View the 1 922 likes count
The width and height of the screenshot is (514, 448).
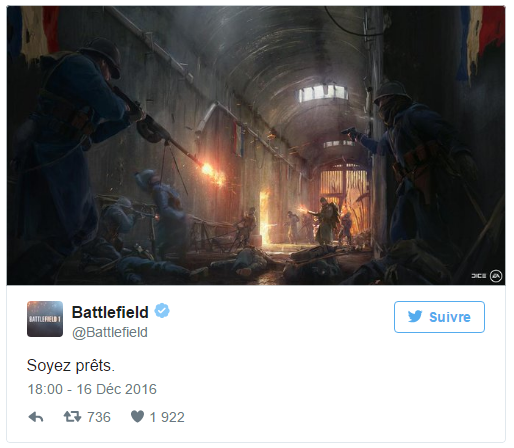coord(167,417)
